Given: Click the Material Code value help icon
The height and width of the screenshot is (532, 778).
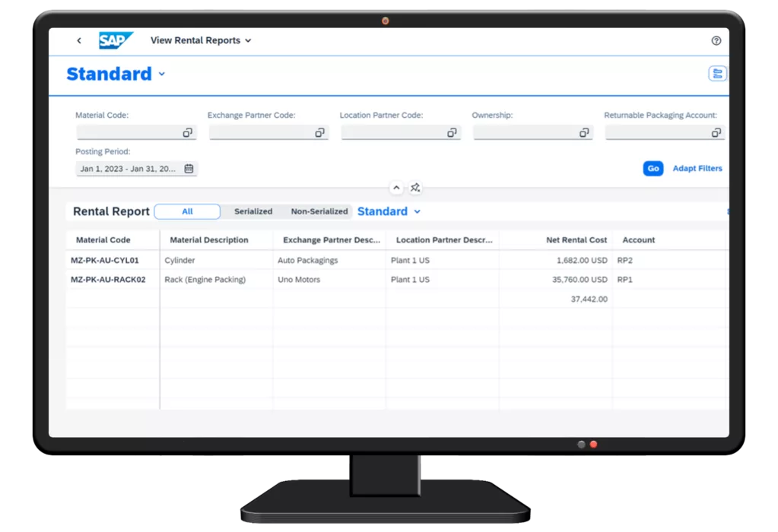Looking at the screenshot, I should pyautogui.click(x=187, y=133).
